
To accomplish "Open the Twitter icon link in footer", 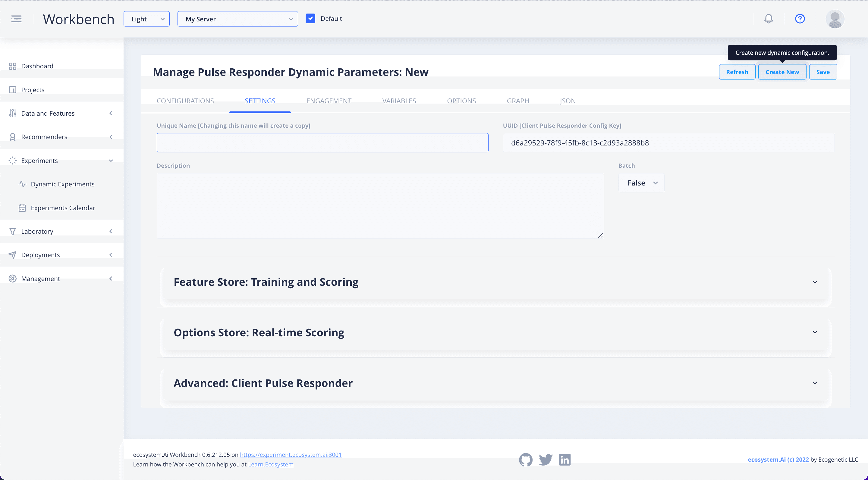I will coord(545,460).
